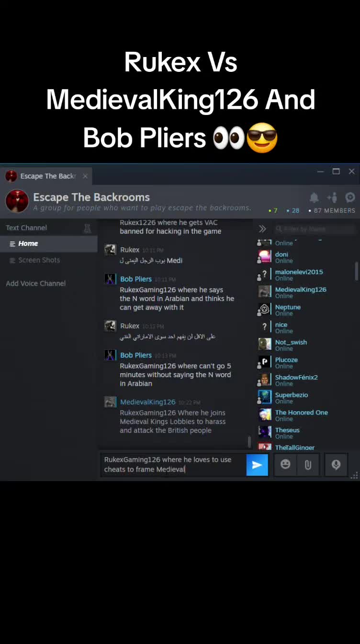This screenshot has height=644, width=360.
Task: Add Voice Channel
Action: (x=36, y=283)
